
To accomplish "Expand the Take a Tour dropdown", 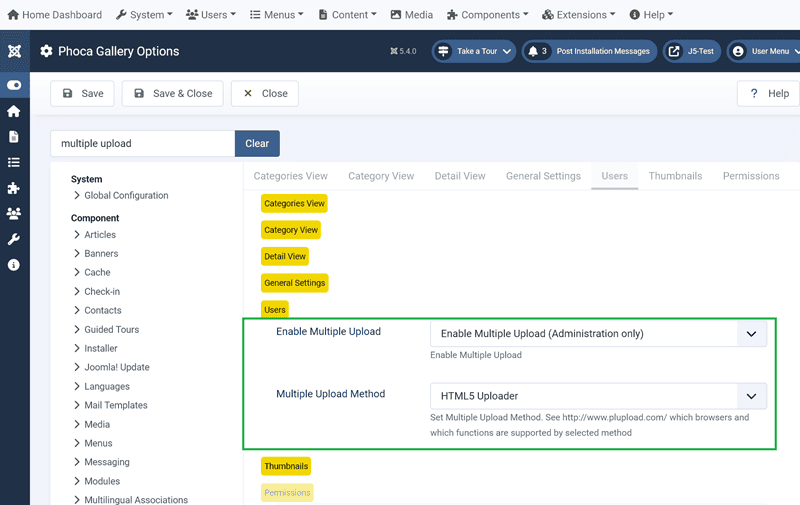I will (x=474, y=51).
